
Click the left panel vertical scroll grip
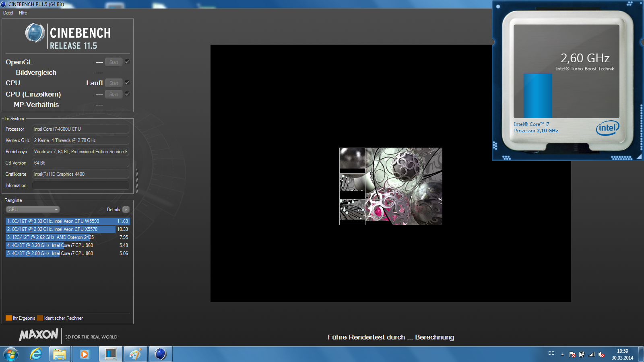tap(137, 181)
